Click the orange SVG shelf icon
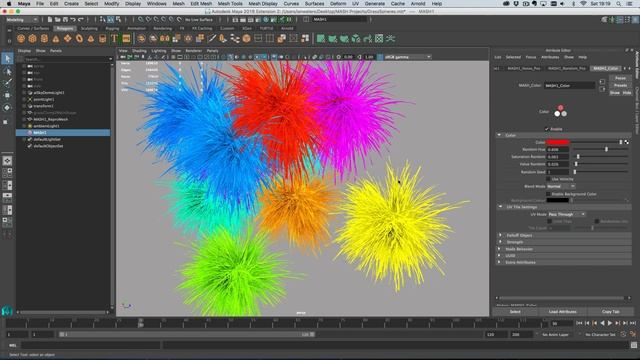The height and width of the screenshot is (360, 640). [x=126, y=39]
